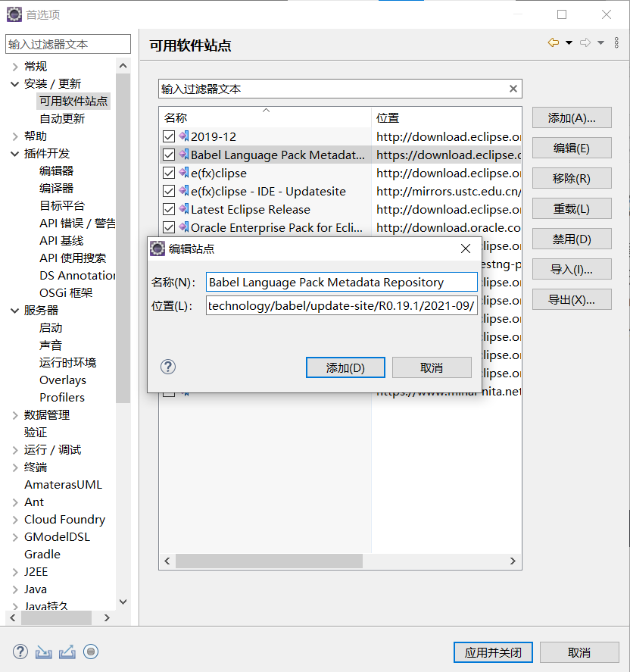630x672 pixels.
Task: Click 取消 in the Edit Site dialog
Action: 432,367
